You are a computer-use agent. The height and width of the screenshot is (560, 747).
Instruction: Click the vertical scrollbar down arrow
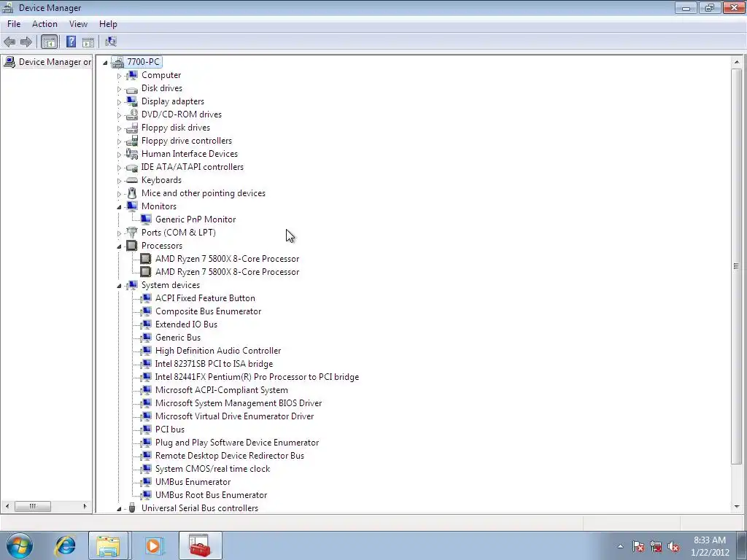[x=737, y=507]
